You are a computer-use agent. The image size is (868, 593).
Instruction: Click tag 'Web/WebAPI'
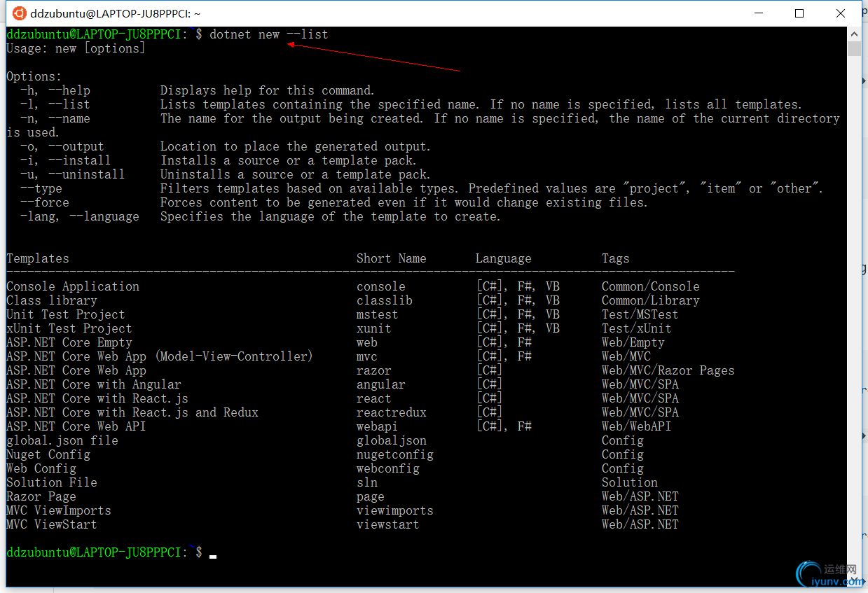(637, 426)
